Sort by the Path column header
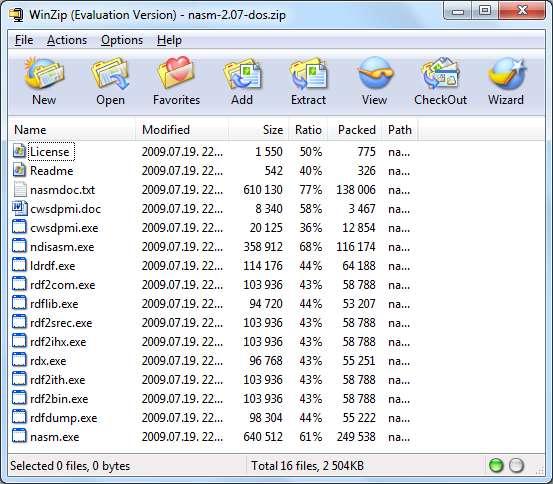Image resolution: width=553 pixels, height=484 pixels. coord(400,129)
